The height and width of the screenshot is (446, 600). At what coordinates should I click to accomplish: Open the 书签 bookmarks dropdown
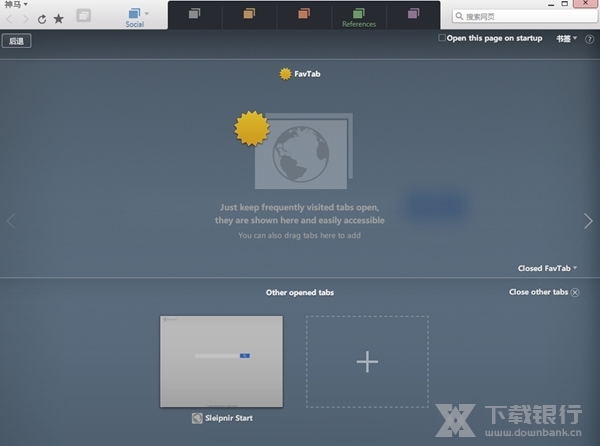pyautogui.click(x=566, y=39)
